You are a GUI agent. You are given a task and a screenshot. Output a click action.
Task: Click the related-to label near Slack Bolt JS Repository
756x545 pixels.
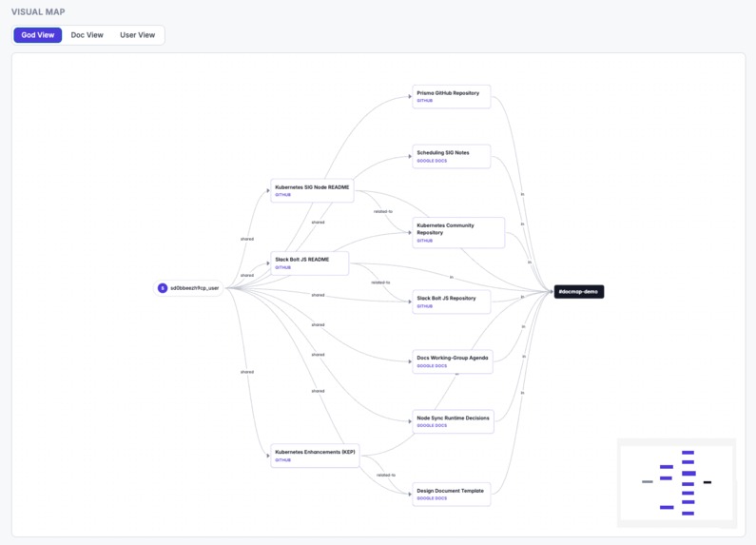click(x=381, y=282)
